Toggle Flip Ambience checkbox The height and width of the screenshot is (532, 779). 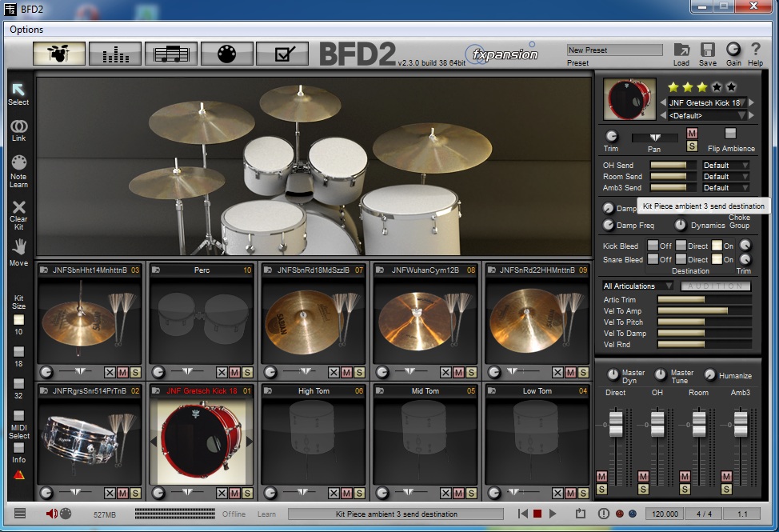point(730,133)
